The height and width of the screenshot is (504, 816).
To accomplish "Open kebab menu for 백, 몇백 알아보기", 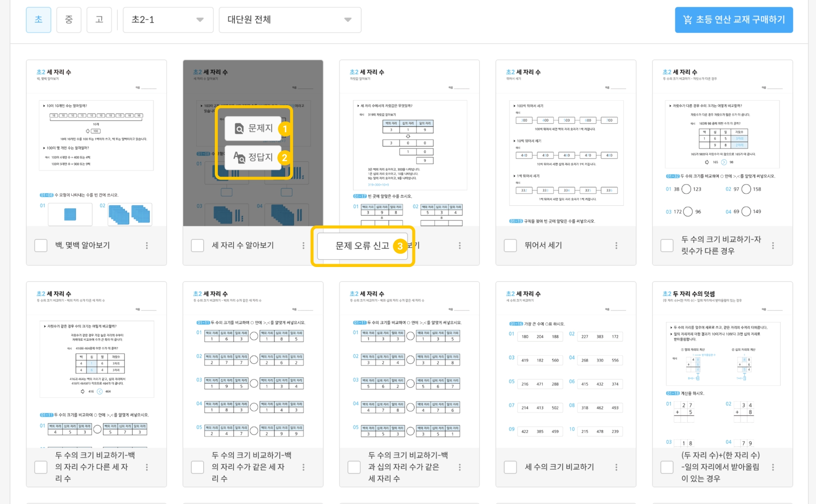I will click(x=147, y=246).
